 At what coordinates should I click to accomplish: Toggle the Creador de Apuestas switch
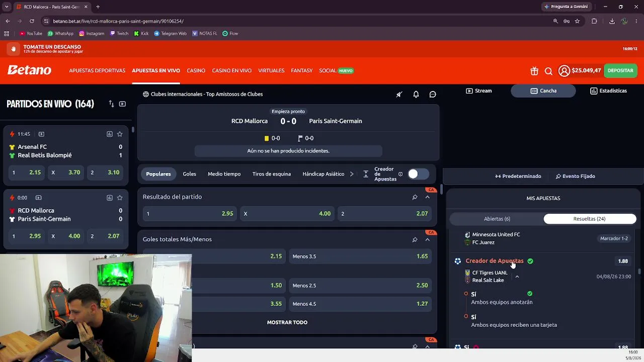pos(418,174)
